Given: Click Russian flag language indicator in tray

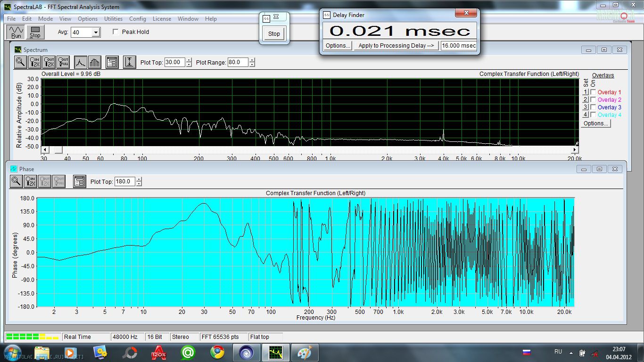Looking at the screenshot, I should pyautogui.click(x=527, y=352).
